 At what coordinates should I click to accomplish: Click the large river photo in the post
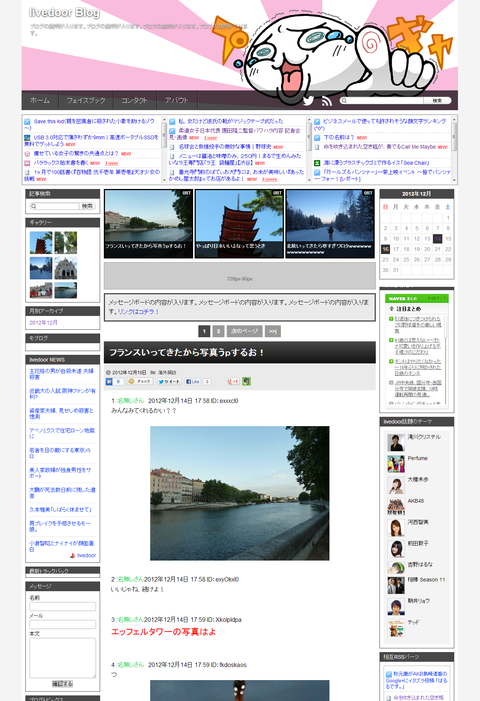tap(240, 493)
